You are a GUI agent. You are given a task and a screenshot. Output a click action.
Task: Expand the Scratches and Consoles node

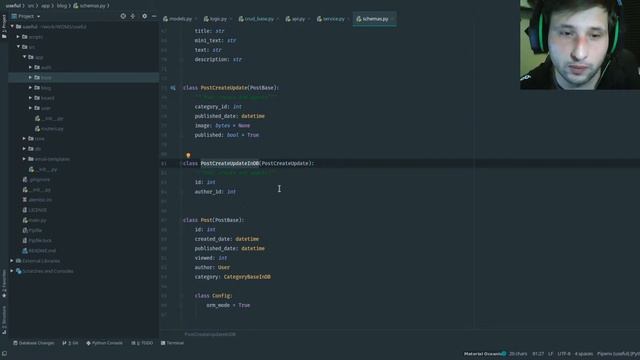(x=12, y=271)
